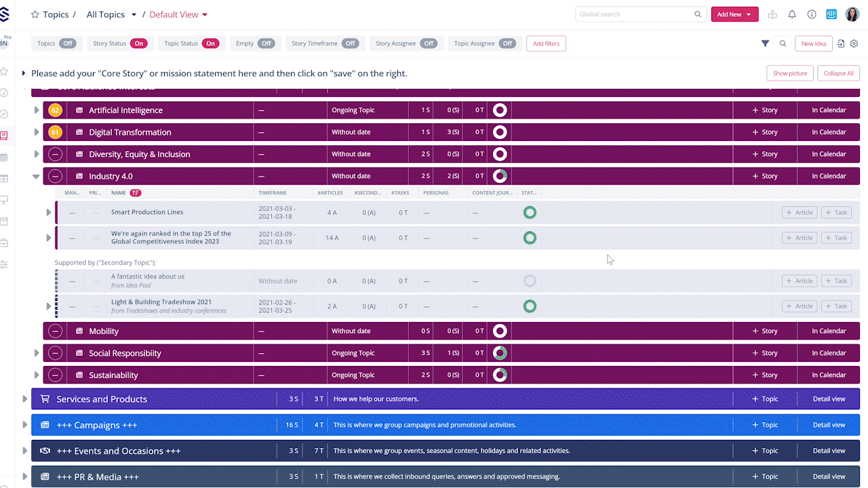
Task: Open the Default View dropdown
Action: pos(178,14)
